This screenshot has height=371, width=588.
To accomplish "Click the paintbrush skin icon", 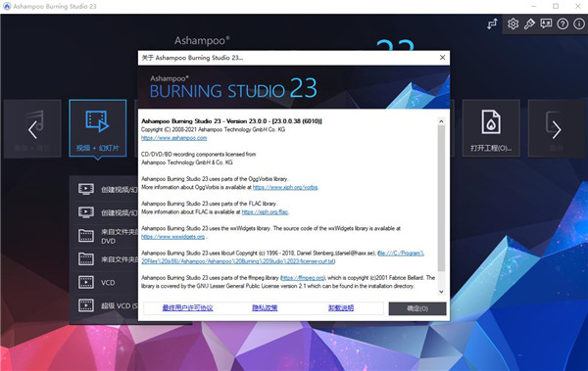I will pyautogui.click(x=529, y=24).
